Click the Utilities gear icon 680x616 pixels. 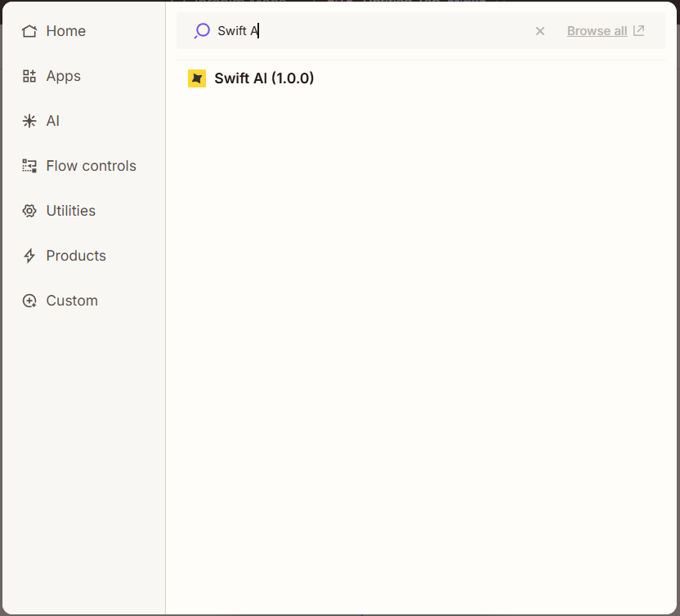29,211
